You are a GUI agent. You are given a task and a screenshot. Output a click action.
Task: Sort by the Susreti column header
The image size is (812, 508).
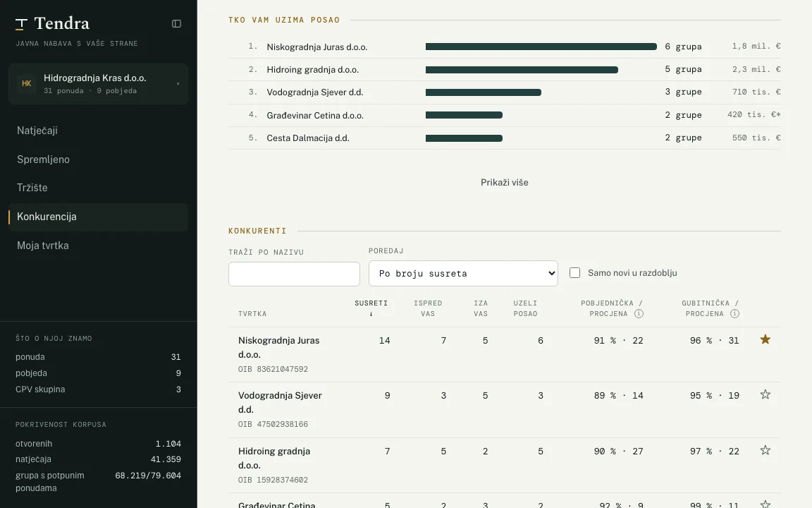[x=371, y=308]
